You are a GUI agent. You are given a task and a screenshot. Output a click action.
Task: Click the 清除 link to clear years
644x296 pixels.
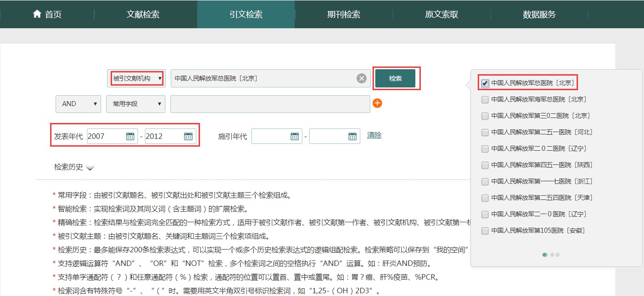[374, 135]
